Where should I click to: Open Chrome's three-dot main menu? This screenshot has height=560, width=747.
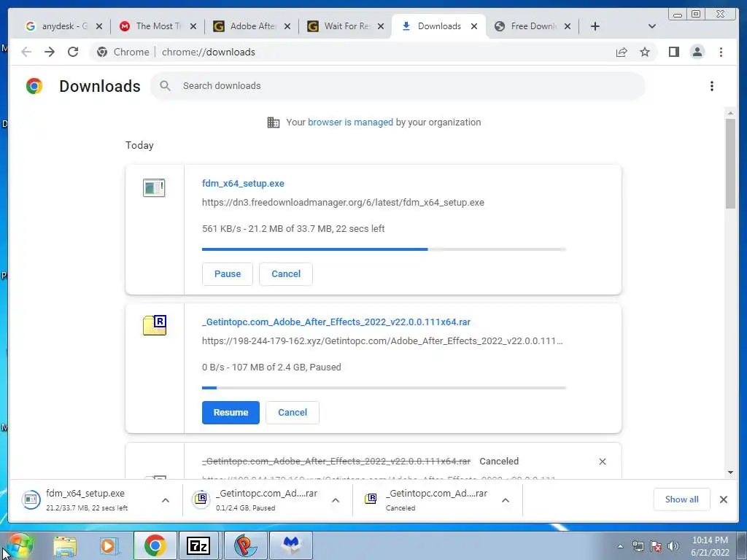point(721,52)
